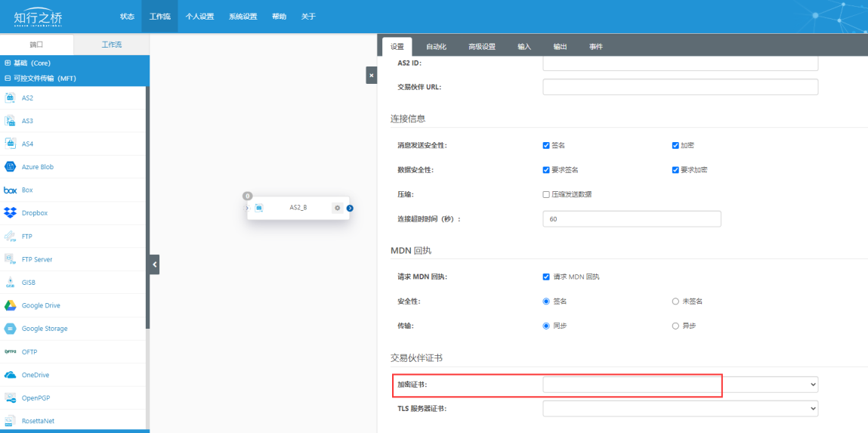Viewport: 868px width, 433px height.
Task: Select the Azure Blob port icon
Action: tap(11, 166)
